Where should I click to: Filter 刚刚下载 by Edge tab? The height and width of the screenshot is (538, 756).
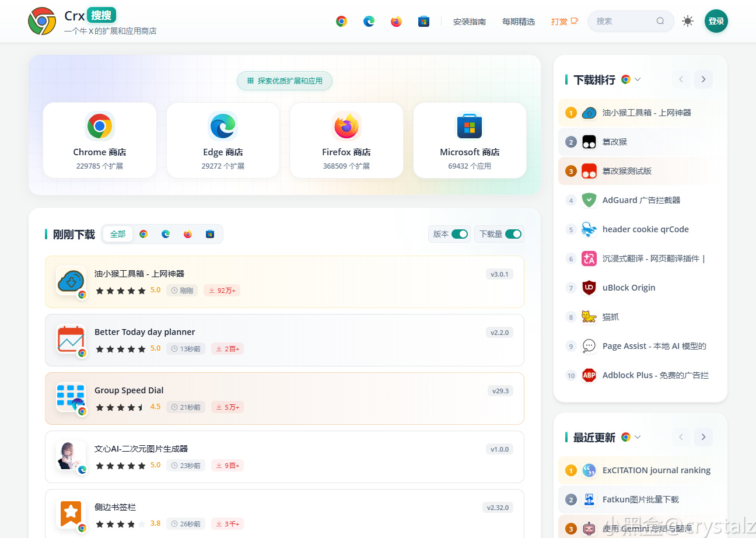click(166, 234)
